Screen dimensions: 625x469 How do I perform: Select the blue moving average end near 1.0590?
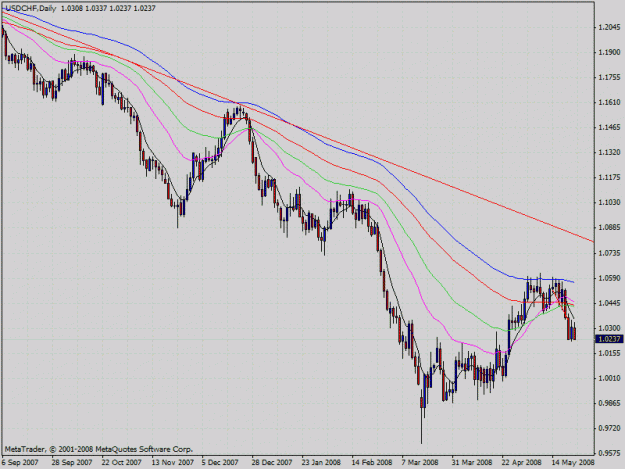pos(571,282)
